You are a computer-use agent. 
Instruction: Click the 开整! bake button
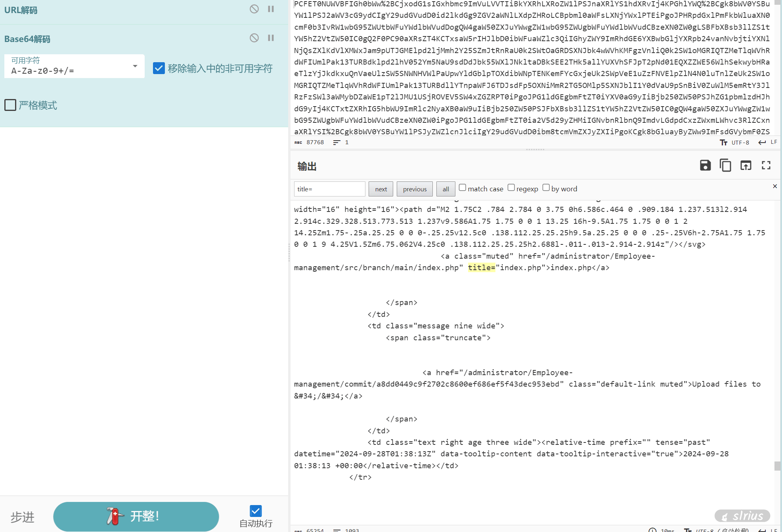pyautogui.click(x=136, y=516)
